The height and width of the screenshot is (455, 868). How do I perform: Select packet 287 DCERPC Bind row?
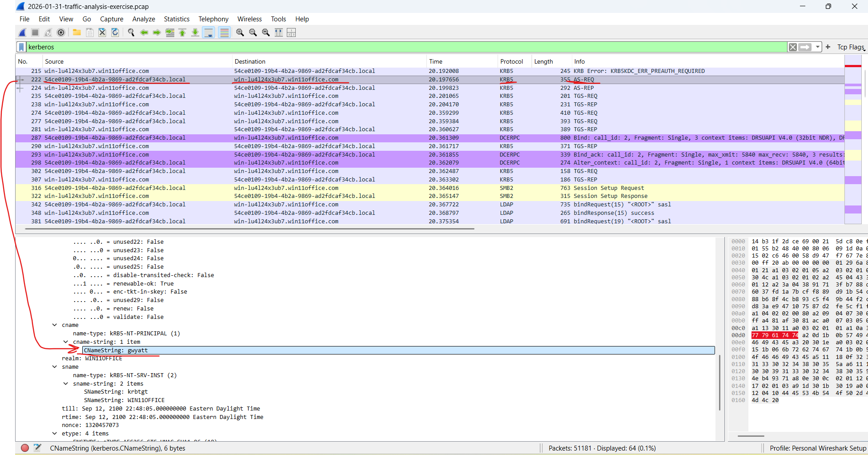point(430,138)
